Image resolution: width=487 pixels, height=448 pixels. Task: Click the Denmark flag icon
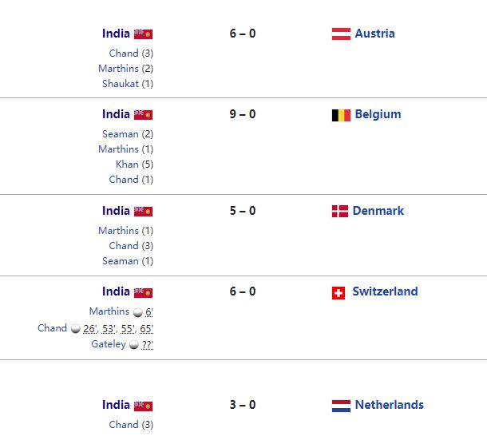[340, 212]
